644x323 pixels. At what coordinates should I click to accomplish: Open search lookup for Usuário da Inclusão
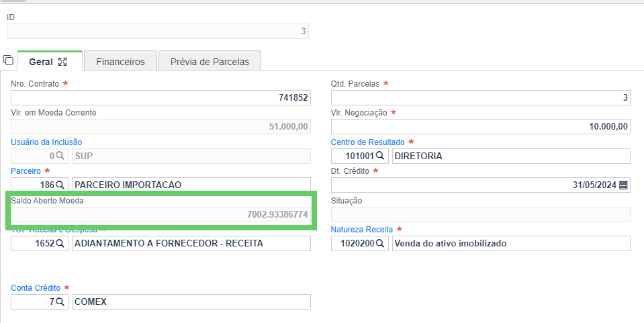[x=60, y=156]
